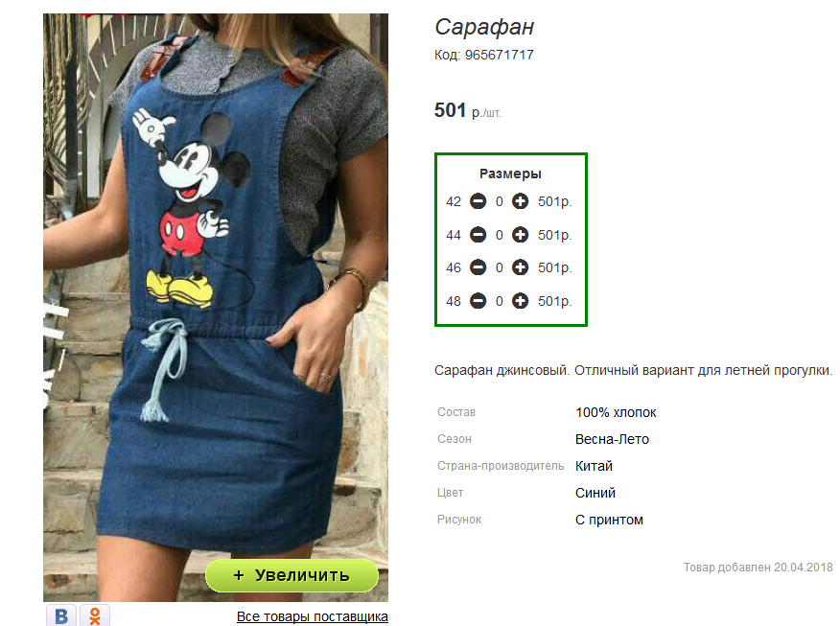Click the Размеры heading
The height and width of the screenshot is (626, 840).
[510, 174]
